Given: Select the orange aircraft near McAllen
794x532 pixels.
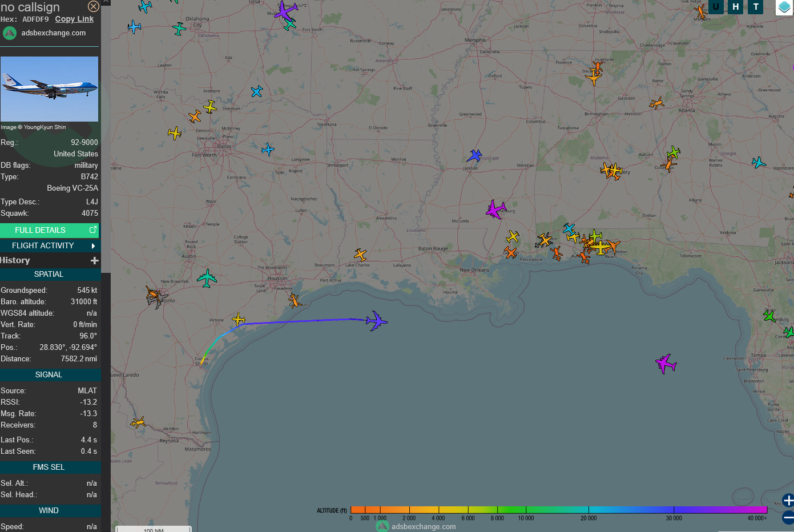Looking at the screenshot, I should [x=138, y=423].
